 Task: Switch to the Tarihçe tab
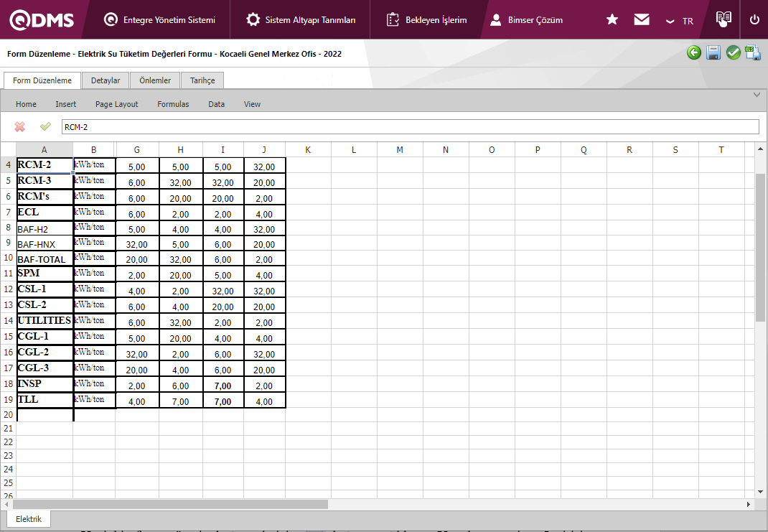pos(202,80)
